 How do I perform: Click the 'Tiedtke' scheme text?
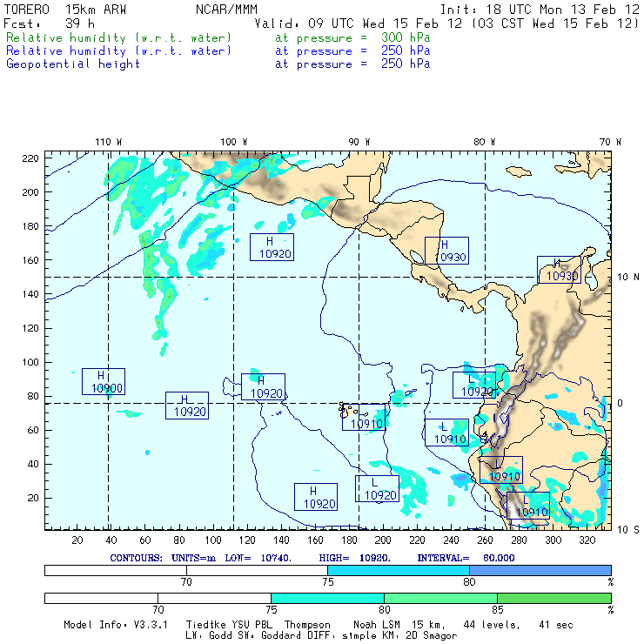tap(205, 625)
